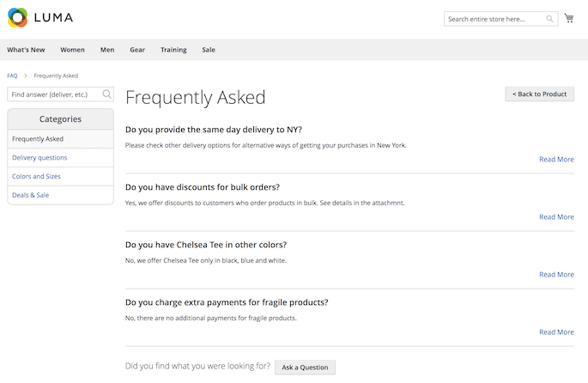588x383 pixels.
Task: Open the Sale menu item
Action: (x=209, y=50)
